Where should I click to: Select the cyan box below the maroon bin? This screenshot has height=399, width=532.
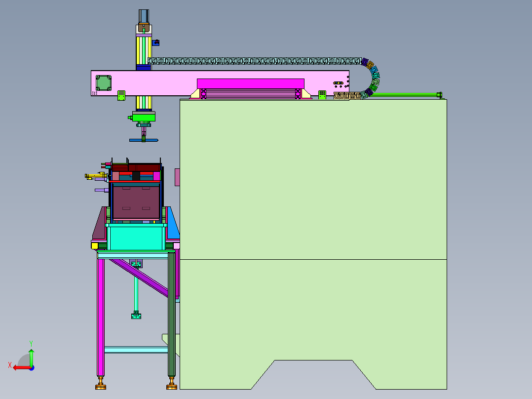(x=136, y=238)
